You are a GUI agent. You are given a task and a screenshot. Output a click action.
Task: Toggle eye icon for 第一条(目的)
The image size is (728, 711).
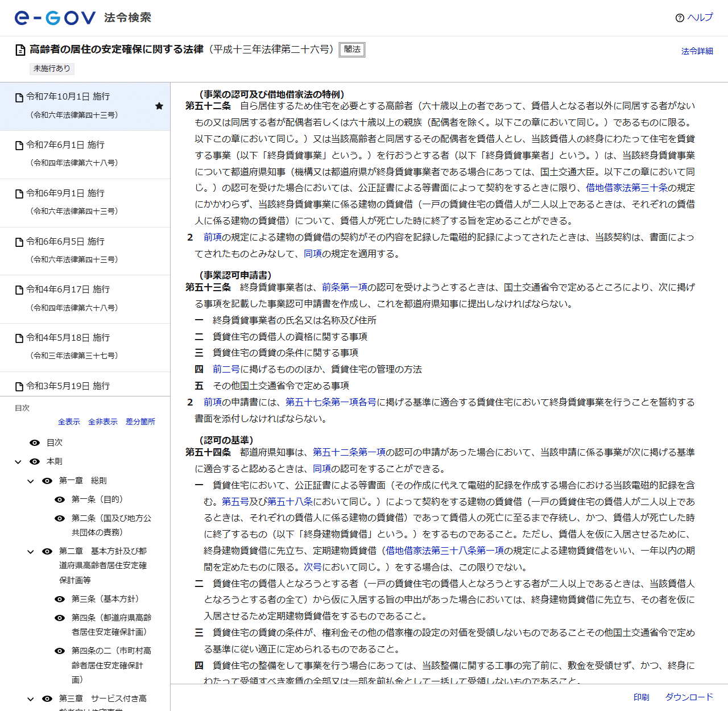click(x=60, y=499)
